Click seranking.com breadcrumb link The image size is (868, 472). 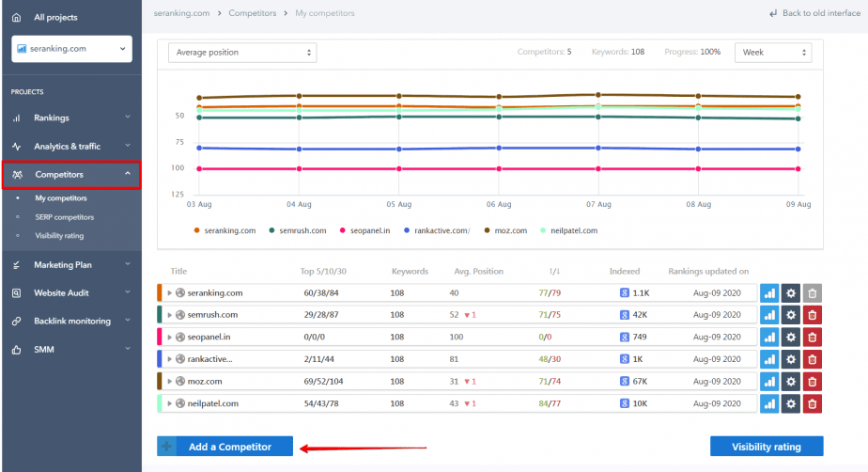tap(181, 13)
